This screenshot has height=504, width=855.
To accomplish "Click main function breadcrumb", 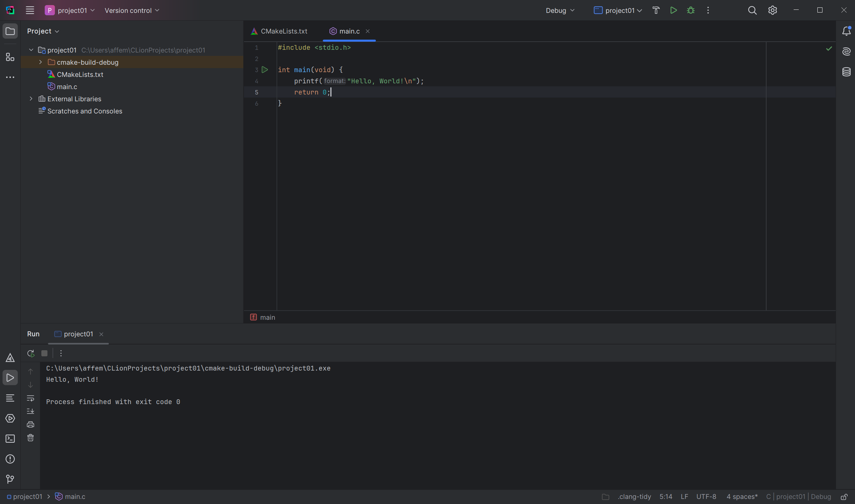I will coord(263,318).
